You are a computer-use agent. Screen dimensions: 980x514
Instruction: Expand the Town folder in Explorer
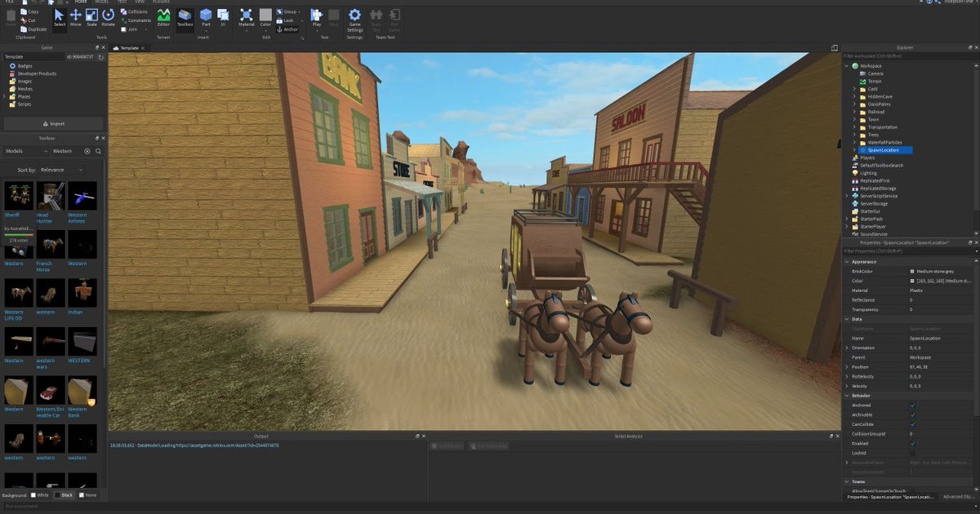coord(854,119)
